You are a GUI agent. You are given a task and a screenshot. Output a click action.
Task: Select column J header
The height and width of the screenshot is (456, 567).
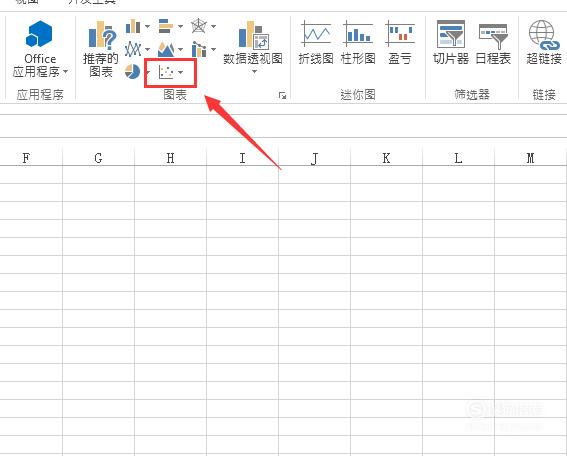[x=314, y=158]
